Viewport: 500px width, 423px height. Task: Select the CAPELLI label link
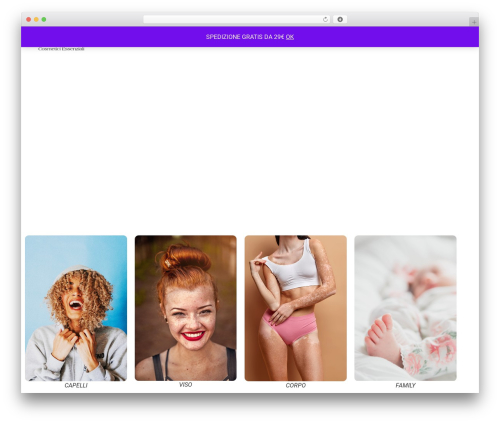point(76,386)
